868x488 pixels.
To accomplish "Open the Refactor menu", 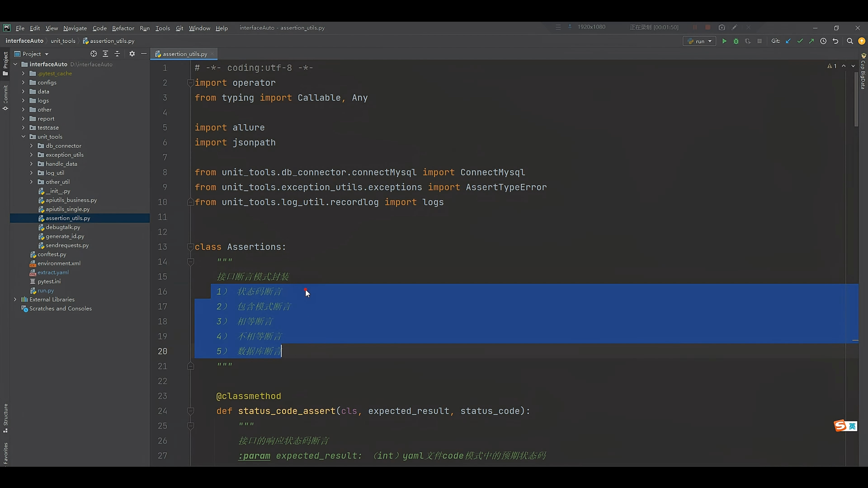I will pos(123,28).
